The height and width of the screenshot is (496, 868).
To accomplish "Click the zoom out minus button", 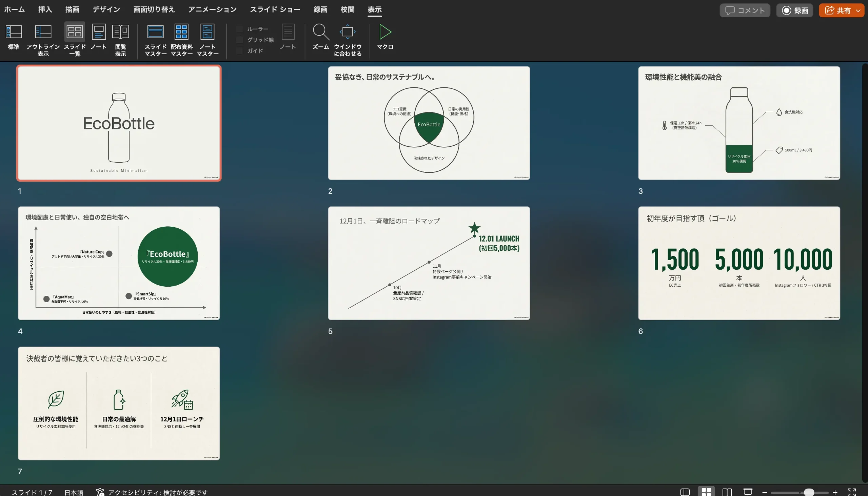I will point(764,492).
